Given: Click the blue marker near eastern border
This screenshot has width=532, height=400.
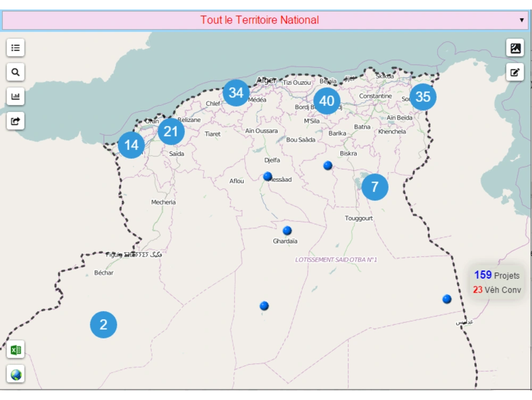Looking at the screenshot, I should click(x=447, y=299).
